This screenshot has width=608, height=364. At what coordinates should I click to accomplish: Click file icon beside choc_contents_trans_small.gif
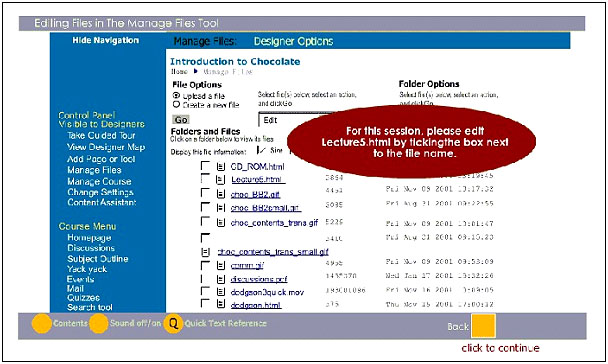206,252
